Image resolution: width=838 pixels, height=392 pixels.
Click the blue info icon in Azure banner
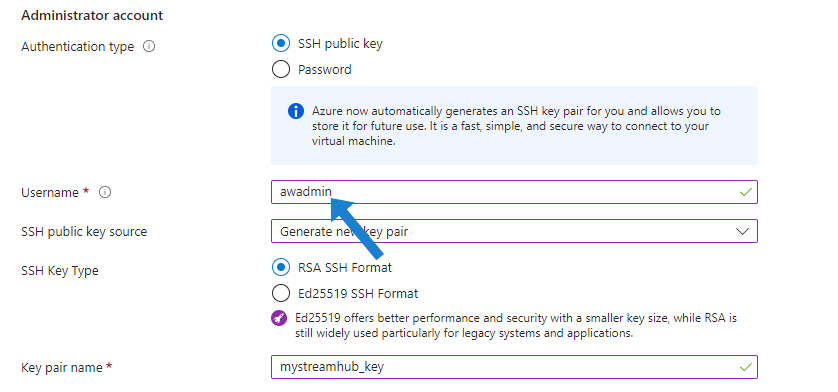(296, 111)
